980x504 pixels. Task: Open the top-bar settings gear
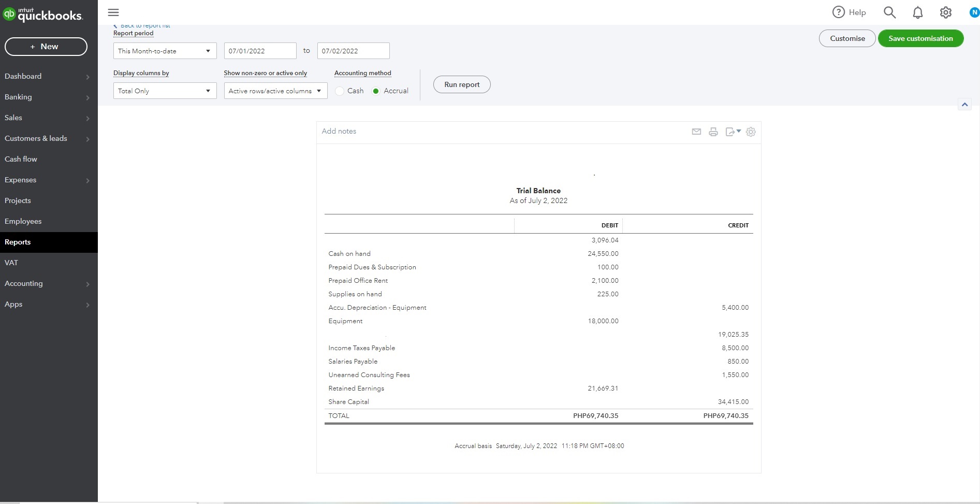coord(945,12)
